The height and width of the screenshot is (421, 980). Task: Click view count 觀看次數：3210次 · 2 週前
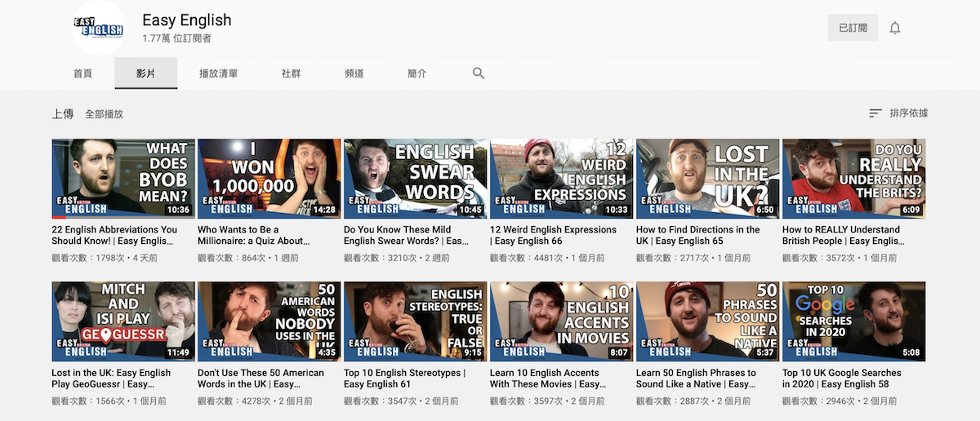coord(397,258)
